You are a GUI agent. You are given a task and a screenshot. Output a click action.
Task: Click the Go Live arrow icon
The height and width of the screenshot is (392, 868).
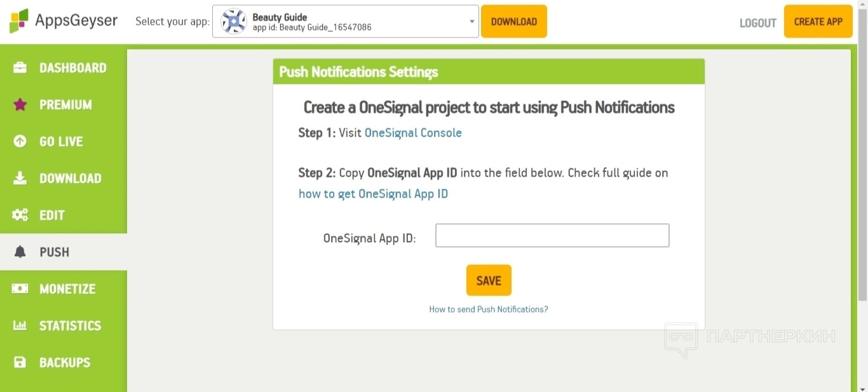pos(20,142)
